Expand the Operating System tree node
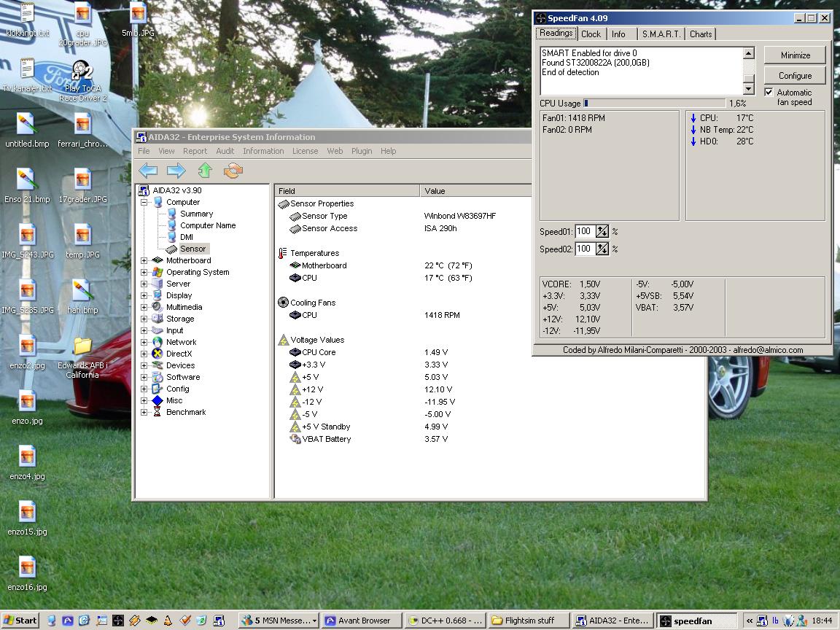 (144, 272)
